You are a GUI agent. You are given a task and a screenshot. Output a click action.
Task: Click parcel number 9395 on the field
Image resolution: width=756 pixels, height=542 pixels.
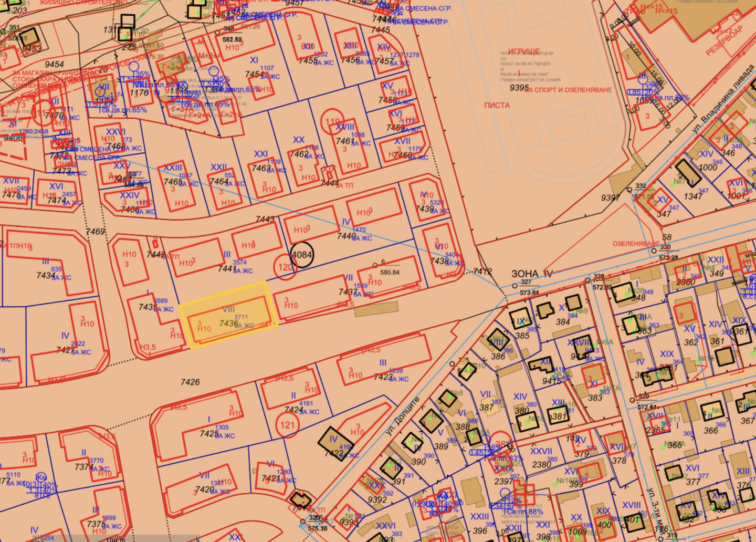519,88
